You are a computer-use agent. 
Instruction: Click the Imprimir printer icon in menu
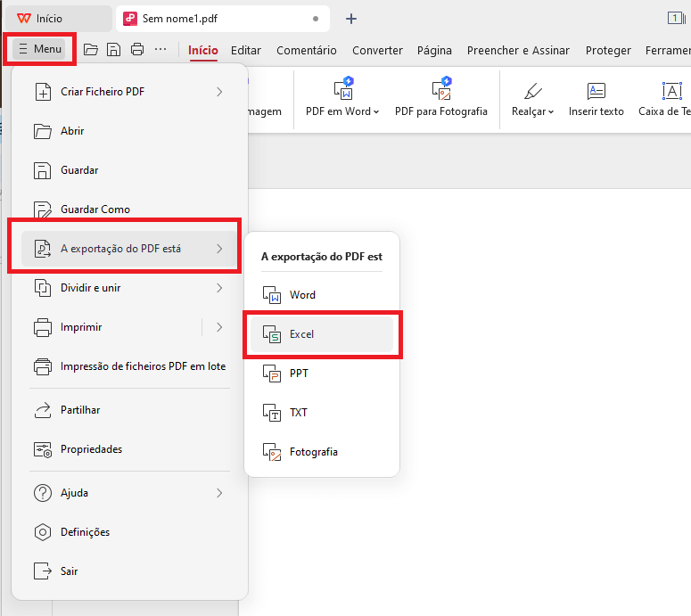[43, 327]
